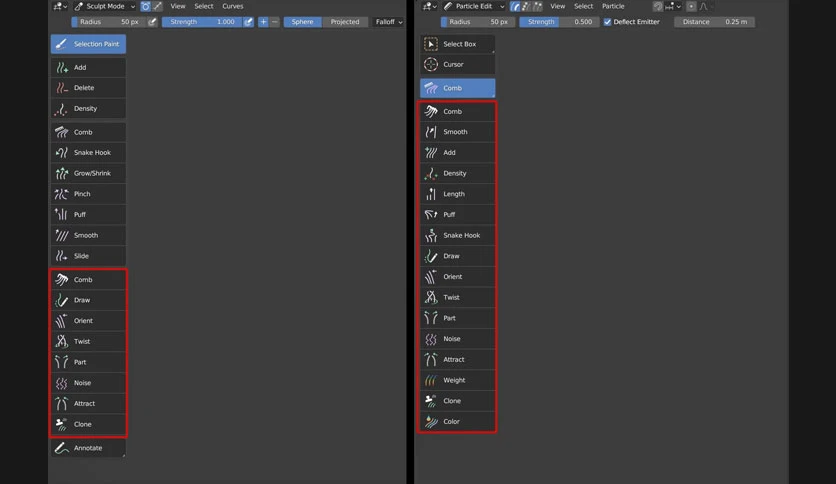This screenshot has height=484, width=836.
Task: Click the Selection Paint tool button
Action: click(89, 44)
